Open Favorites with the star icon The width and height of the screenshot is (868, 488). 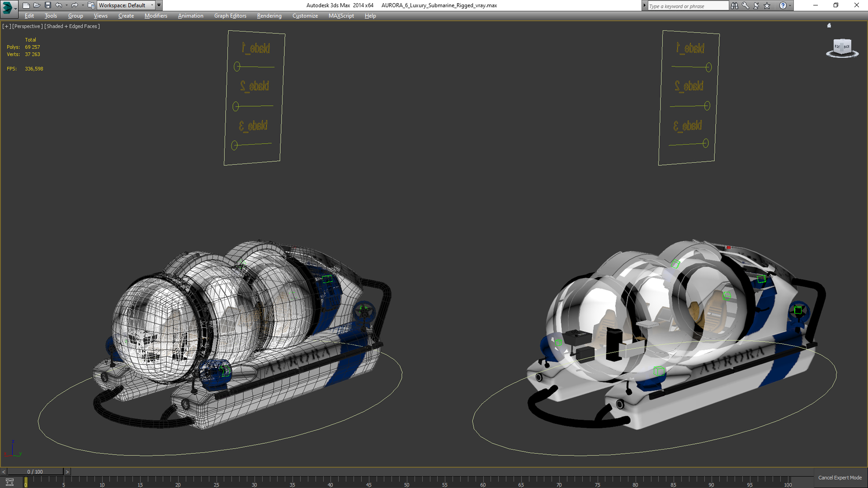point(767,5)
